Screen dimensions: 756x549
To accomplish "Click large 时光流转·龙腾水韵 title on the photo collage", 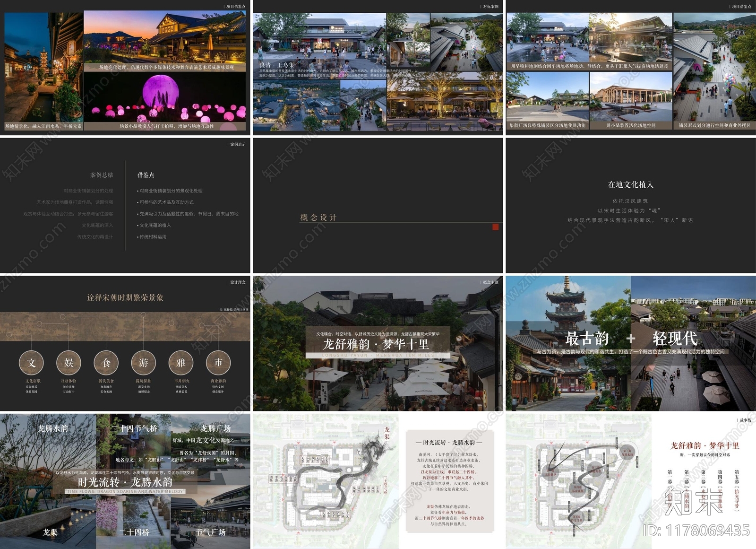I will tap(125, 482).
